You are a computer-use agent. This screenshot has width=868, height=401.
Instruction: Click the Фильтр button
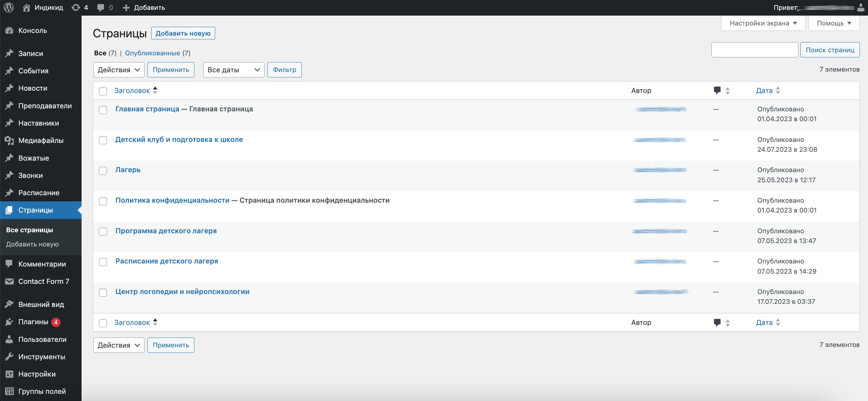(284, 70)
